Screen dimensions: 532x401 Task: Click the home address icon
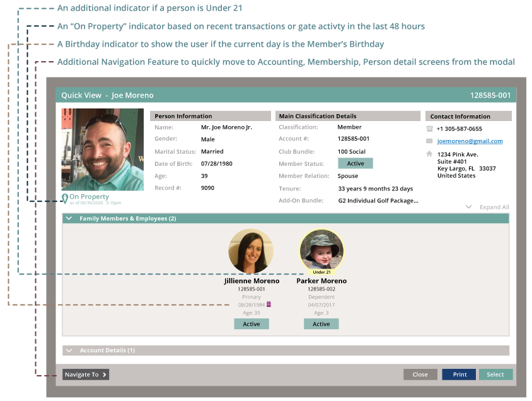pos(429,154)
